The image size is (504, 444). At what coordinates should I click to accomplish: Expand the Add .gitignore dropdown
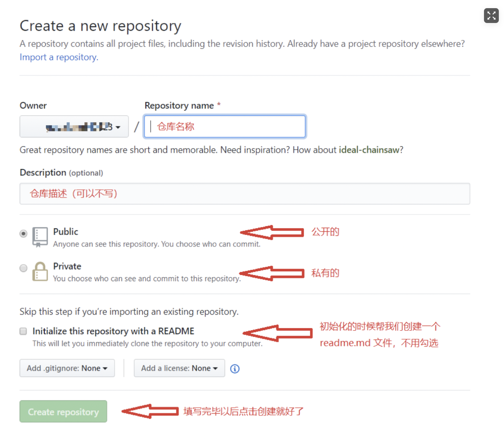[67, 368]
